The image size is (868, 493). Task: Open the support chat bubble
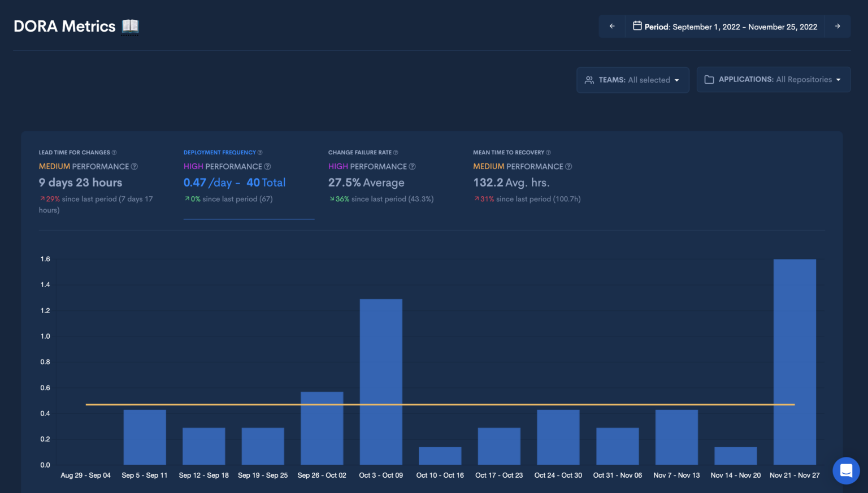click(846, 470)
